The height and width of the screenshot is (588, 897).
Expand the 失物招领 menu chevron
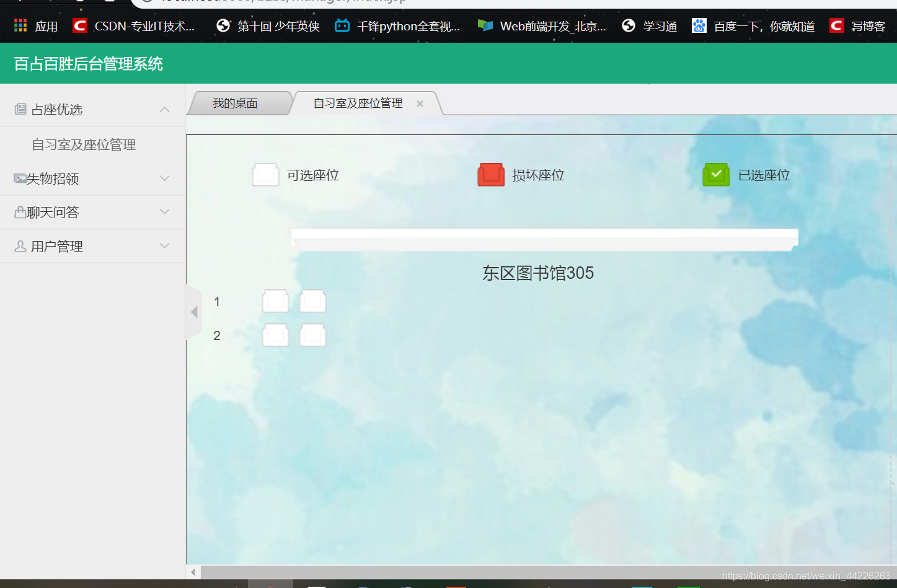pos(164,178)
